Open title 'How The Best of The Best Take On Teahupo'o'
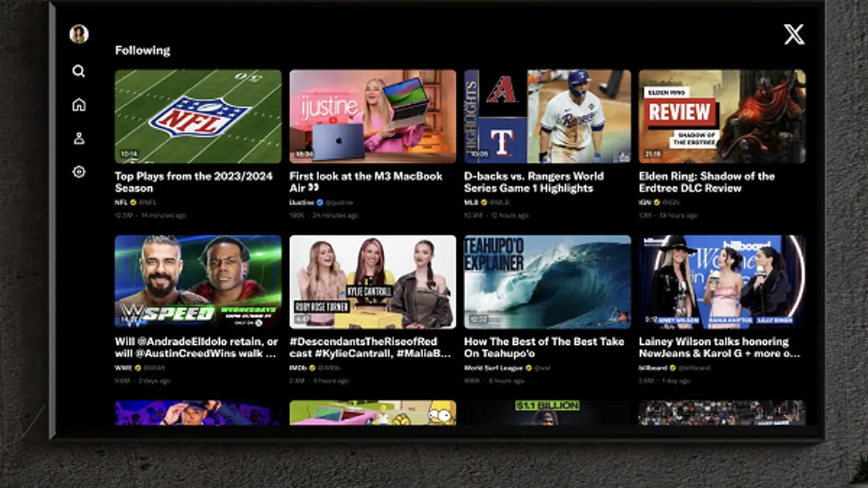Screen dimensions: 868x488 544,348
